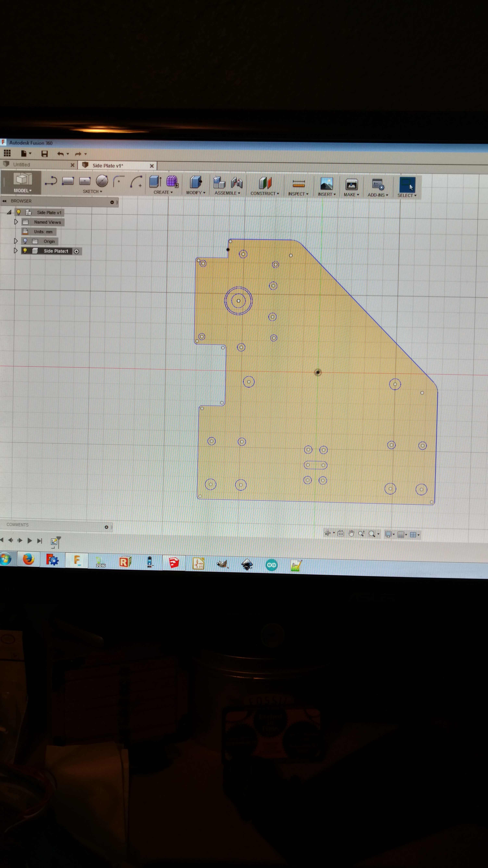Click the Redo arrow
The height and width of the screenshot is (868, 488).
point(78,154)
